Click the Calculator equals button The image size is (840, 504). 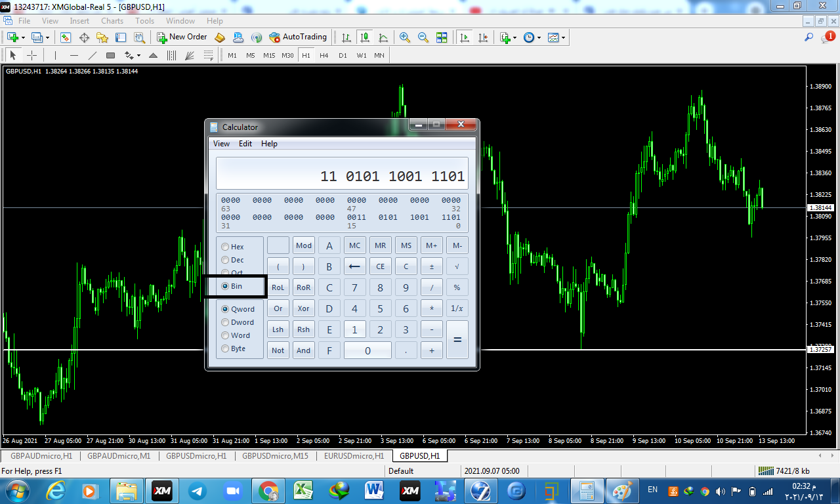coord(457,340)
